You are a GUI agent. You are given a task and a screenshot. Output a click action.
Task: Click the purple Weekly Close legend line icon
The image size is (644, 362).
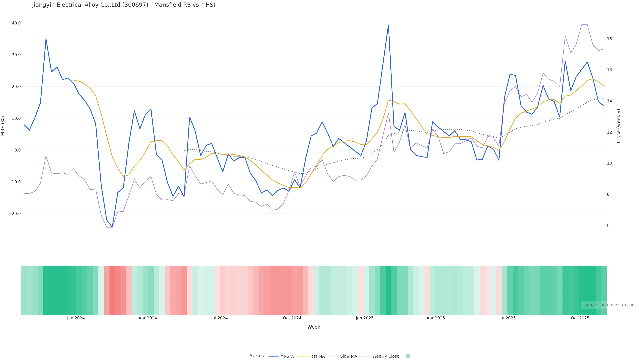point(366,356)
